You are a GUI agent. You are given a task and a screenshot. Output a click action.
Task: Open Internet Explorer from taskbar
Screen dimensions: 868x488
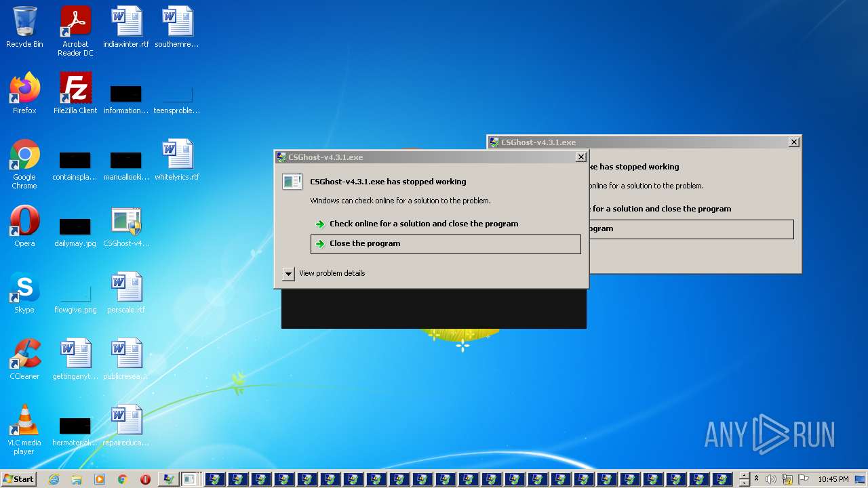(x=54, y=479)
